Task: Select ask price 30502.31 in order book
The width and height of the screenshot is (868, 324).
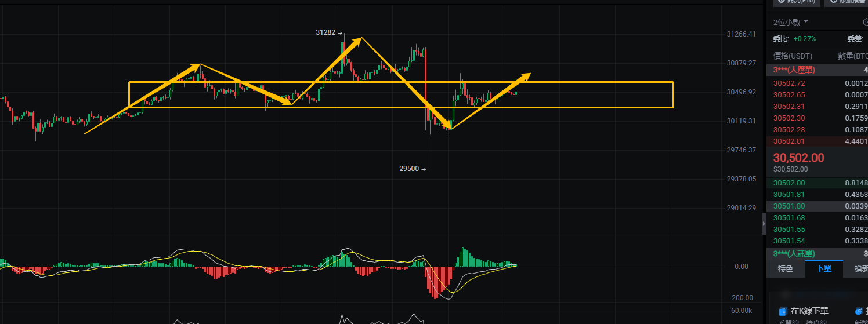Action: (x=788, y=107)
